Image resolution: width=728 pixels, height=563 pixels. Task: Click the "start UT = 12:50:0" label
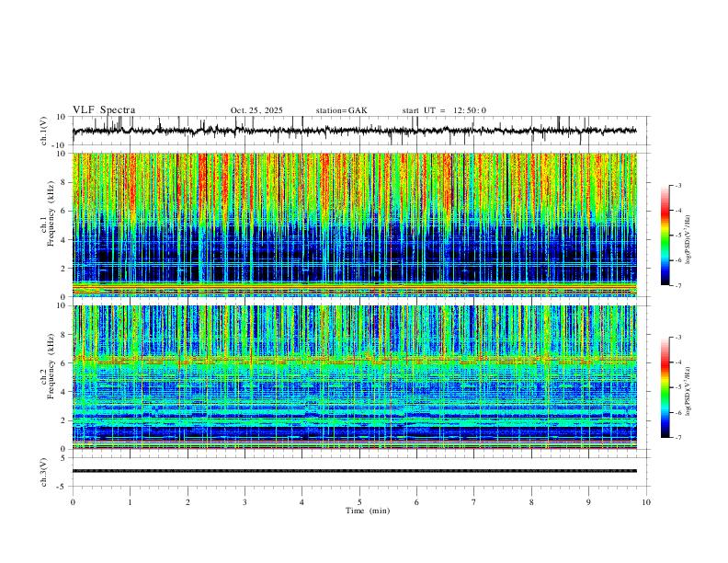pos(444,110)
